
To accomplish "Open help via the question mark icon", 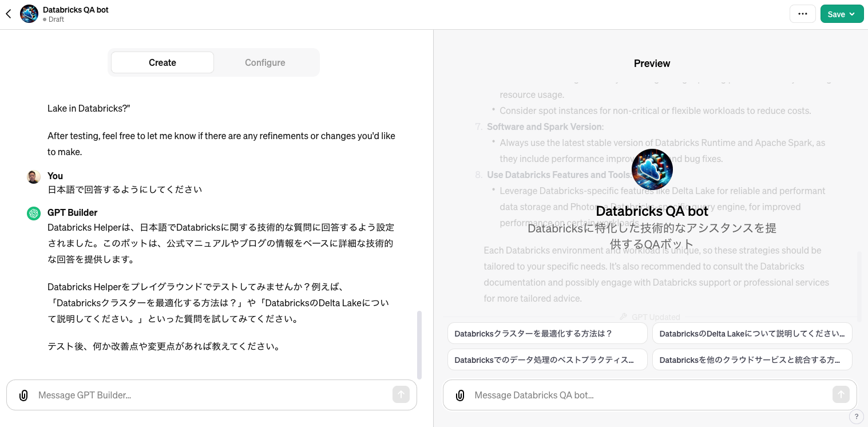I will [857, 417].
